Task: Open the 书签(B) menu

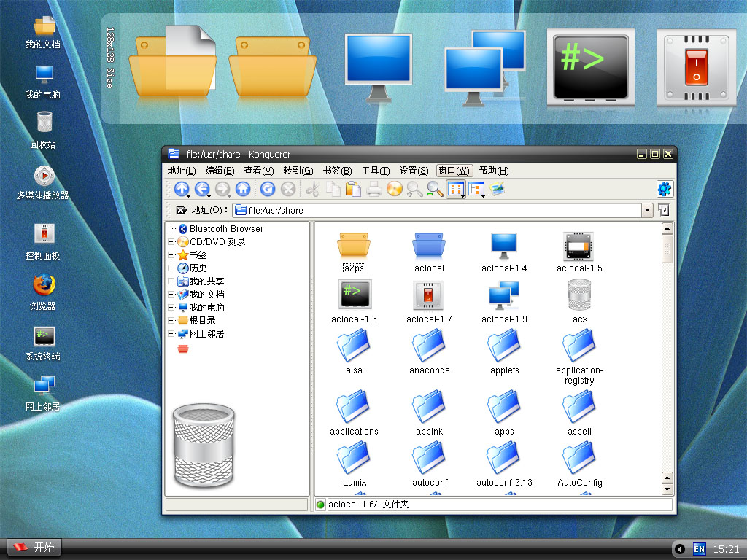Action: pyautogui.click(x=337, y=171)
